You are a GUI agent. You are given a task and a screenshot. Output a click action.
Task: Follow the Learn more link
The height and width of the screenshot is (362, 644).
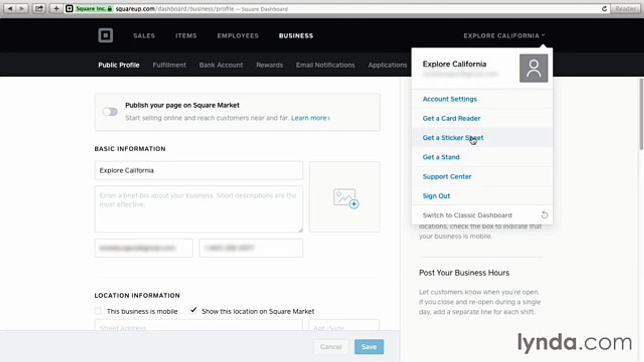[x=310, y=118]
